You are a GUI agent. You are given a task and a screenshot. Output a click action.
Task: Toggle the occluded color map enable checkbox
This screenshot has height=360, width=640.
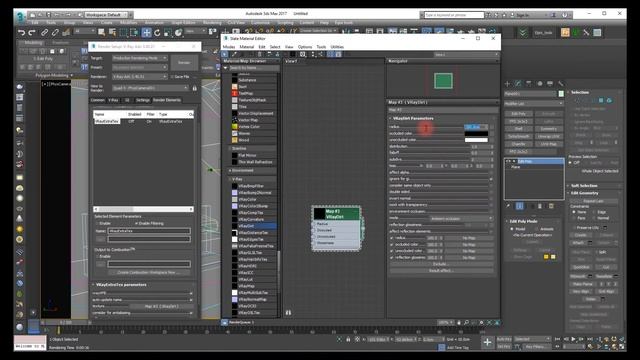pyautogui.click(x=392, y=244)
